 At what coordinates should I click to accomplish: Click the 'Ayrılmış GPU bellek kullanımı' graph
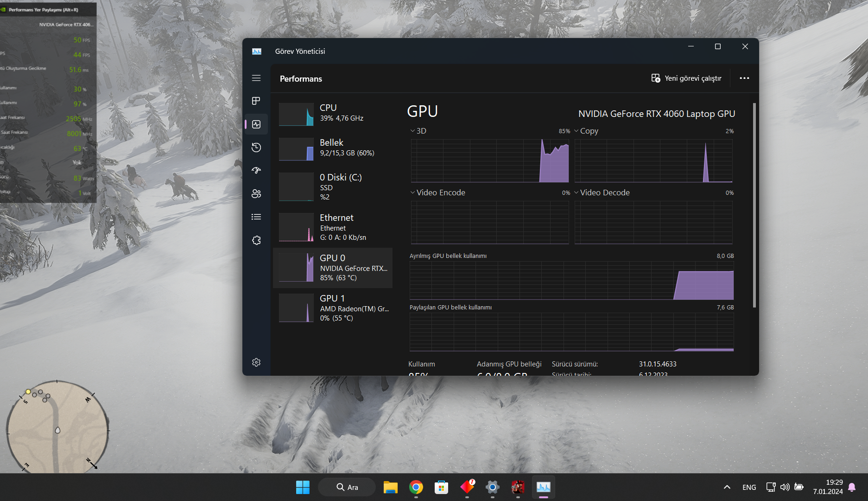click(571, 280)
